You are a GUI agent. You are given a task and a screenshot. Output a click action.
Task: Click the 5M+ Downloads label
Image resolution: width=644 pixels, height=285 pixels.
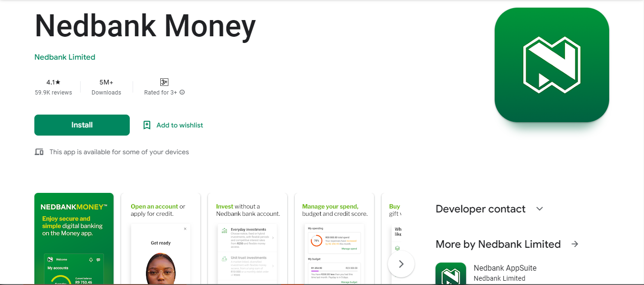click(x=106, y=93)
